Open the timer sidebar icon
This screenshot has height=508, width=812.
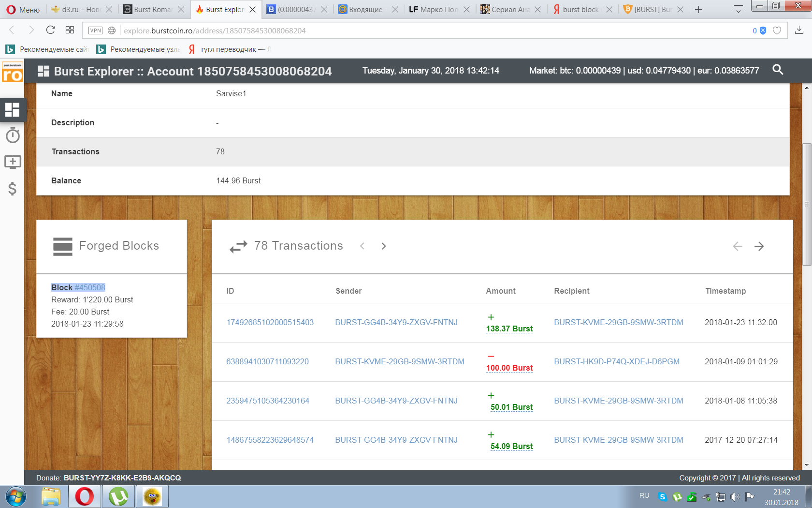coord(13,135)
